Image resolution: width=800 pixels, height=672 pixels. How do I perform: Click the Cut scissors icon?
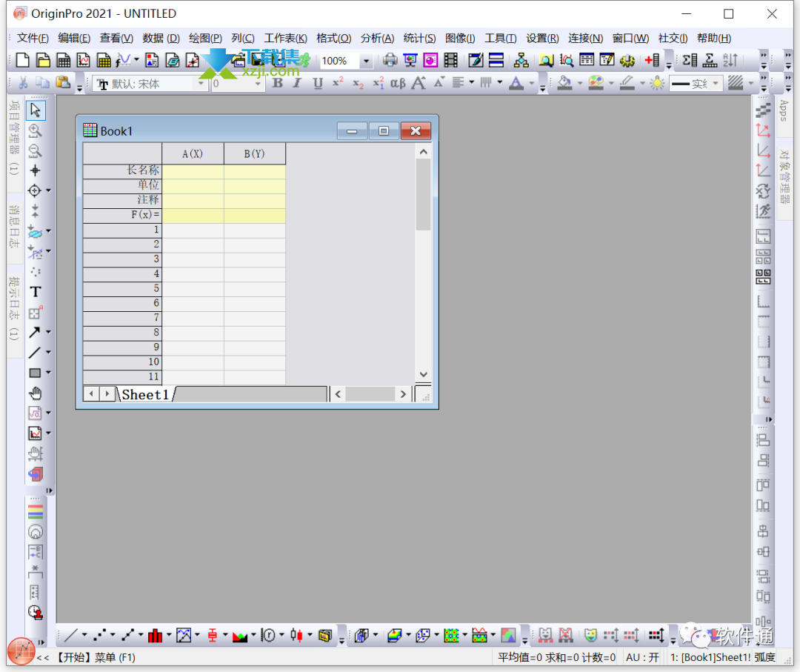click(23, 83)
